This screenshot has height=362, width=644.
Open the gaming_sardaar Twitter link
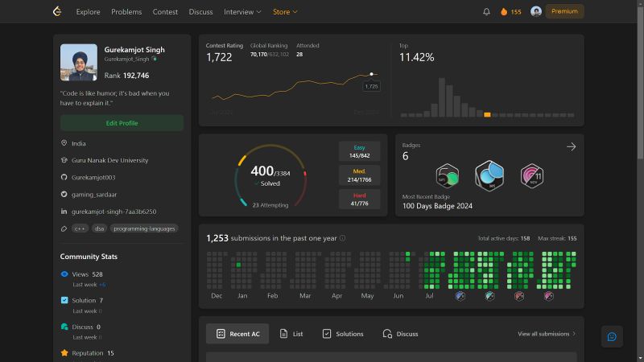[94, 195]
